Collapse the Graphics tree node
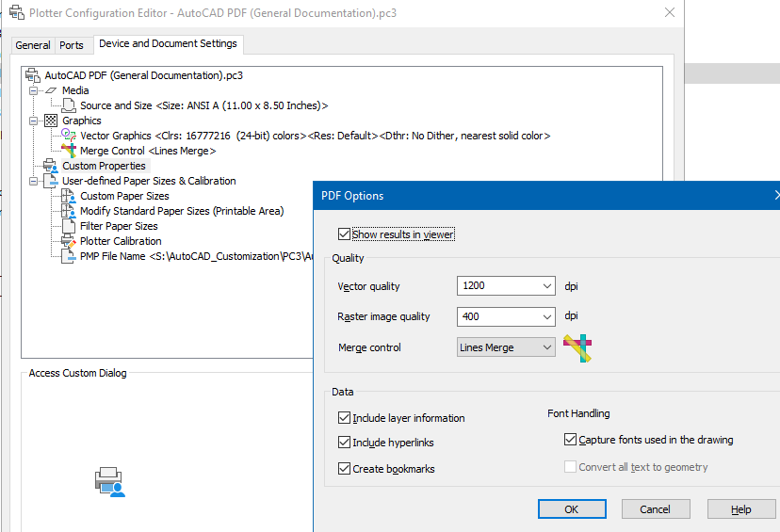This screenshot has height=532, width=780. pos(33,121)
